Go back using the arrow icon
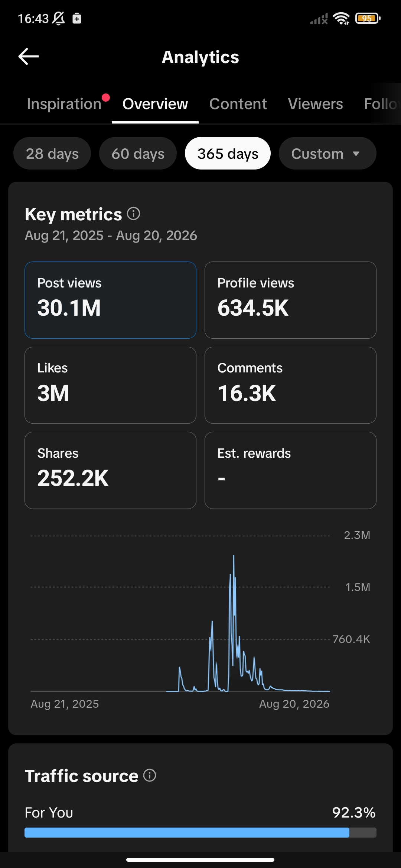 pos(29,56)
